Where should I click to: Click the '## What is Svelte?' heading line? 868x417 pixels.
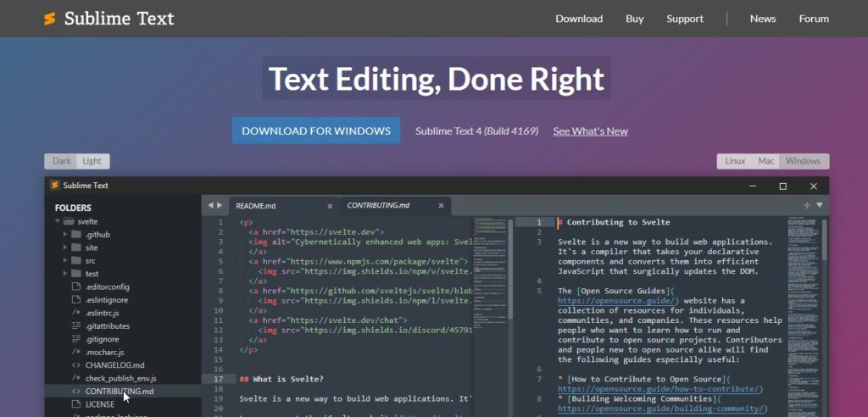click(x=281, y=380)
